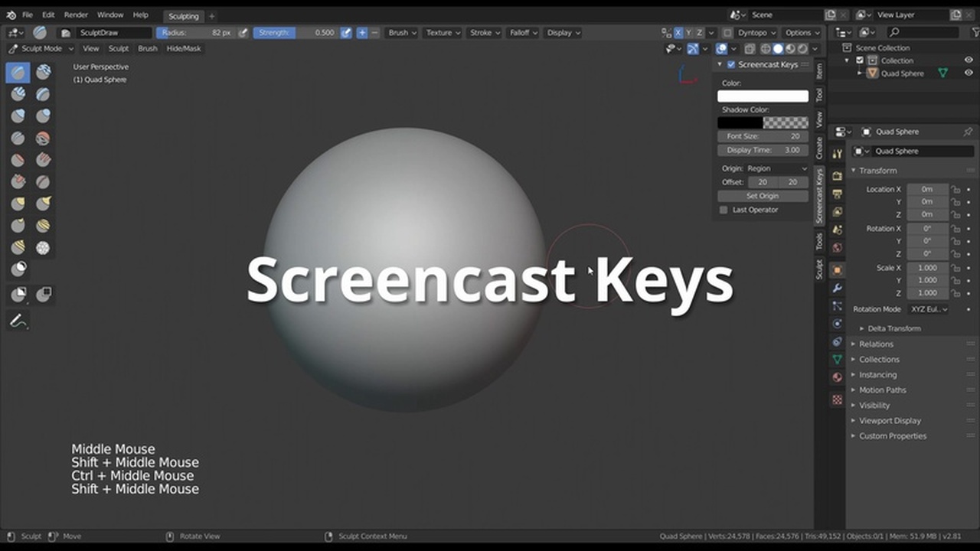Open the Stroke dropdown
980x551 pixels.
(x=485, y=33)
